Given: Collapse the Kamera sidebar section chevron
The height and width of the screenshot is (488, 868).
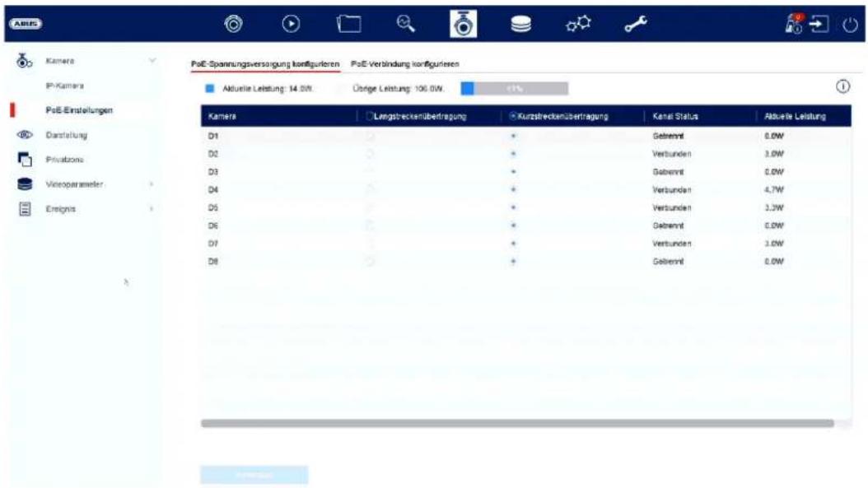Looking at the screenshot, I should click(x=152, y=60).
